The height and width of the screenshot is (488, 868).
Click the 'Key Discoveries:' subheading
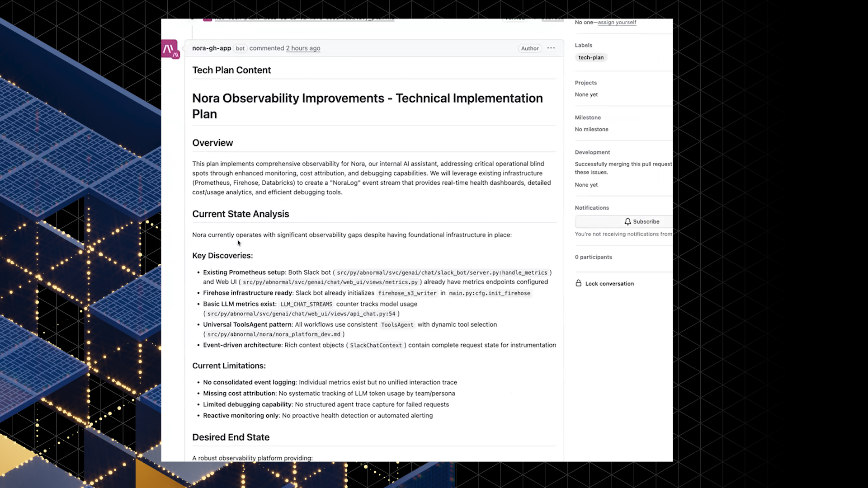222,256
